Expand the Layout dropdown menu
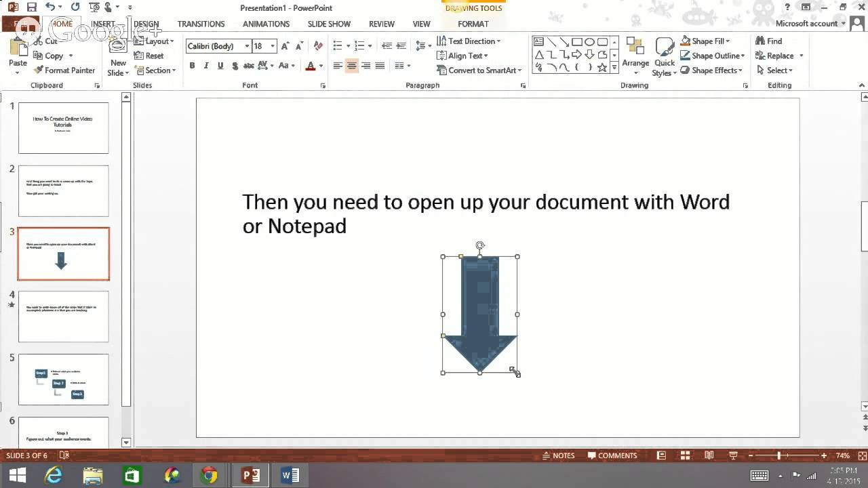Screen dimensions: 868x488 pos(155,41)
